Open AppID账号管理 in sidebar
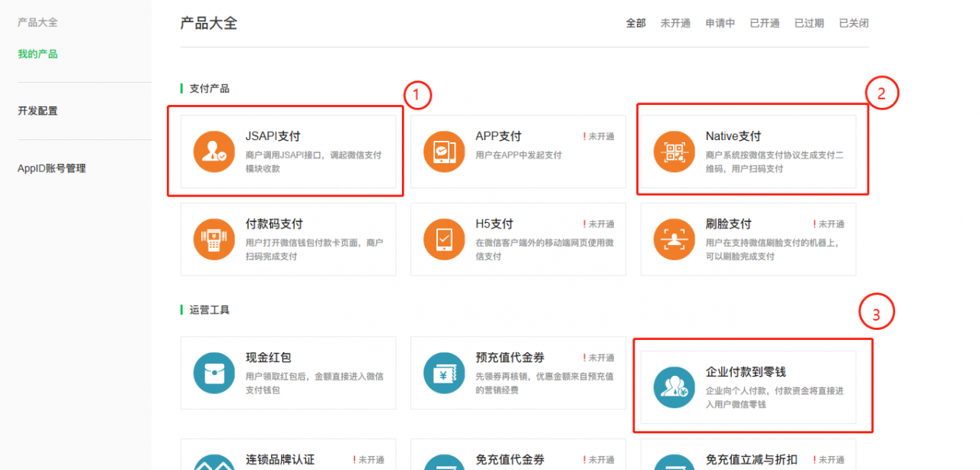Screen dimensions: 980x470 point(51,168)
